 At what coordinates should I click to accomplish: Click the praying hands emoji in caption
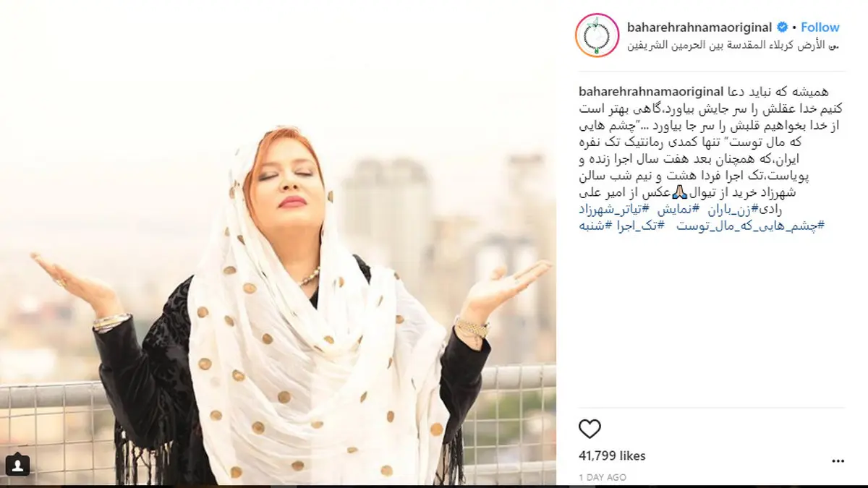[x=678, y=192]
